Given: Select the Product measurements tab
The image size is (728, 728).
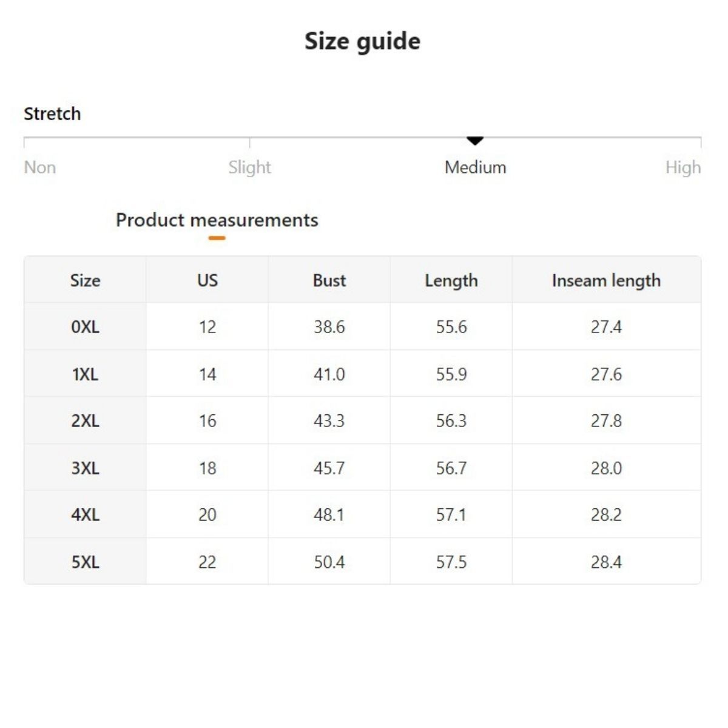Looking at the screenshot, I should (x=217, y=220).
